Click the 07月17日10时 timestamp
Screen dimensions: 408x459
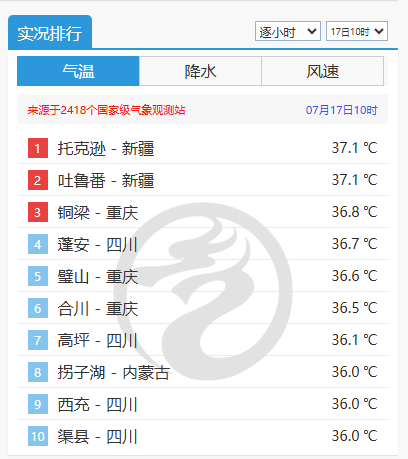point(342,110)
